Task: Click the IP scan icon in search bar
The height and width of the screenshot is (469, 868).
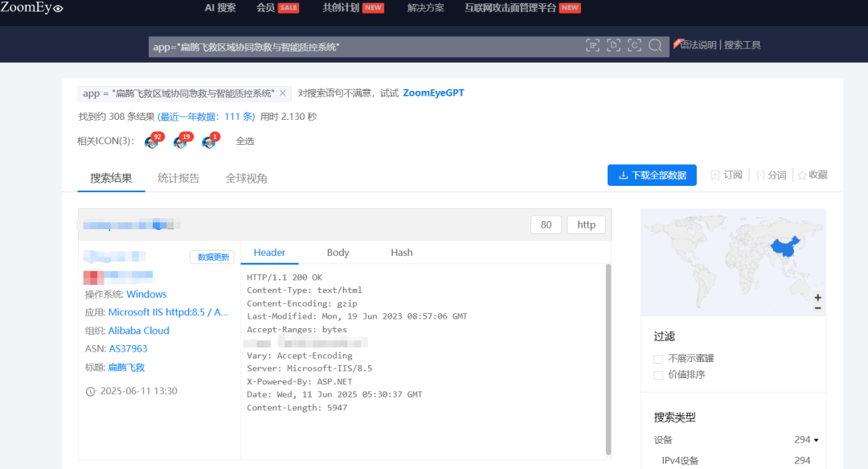Action: pos(592,46)
